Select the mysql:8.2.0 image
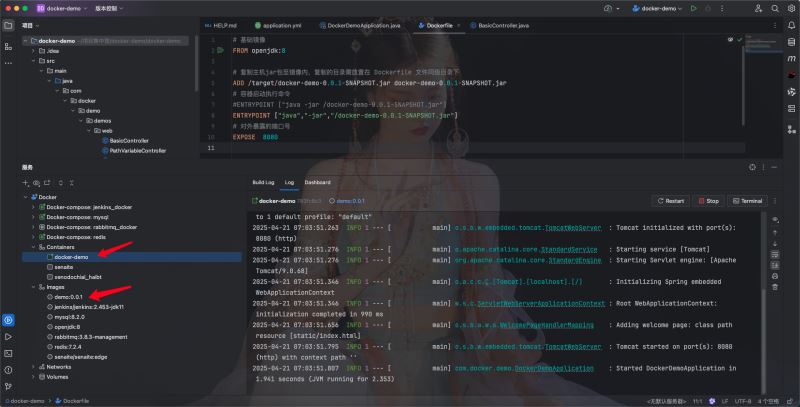This screenshot has width=800, height=407. pyautogui.click(x=69, y=317)
